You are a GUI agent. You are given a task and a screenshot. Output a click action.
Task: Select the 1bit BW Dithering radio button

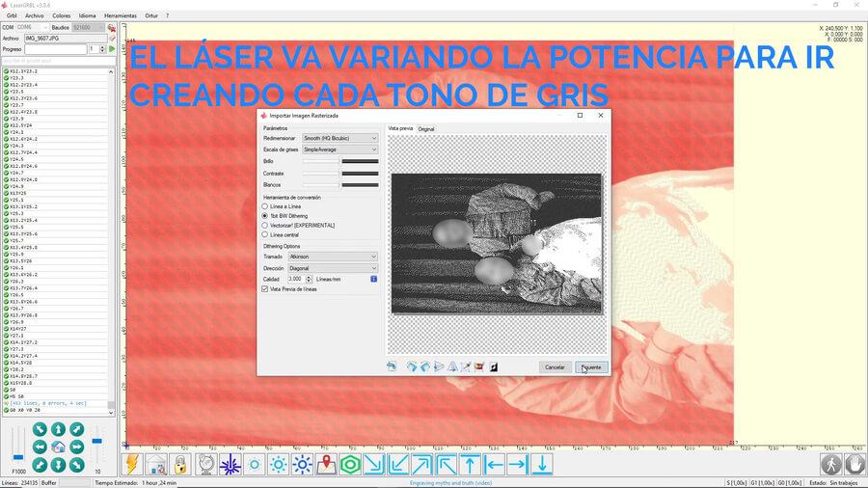click(x=264, y=216)
